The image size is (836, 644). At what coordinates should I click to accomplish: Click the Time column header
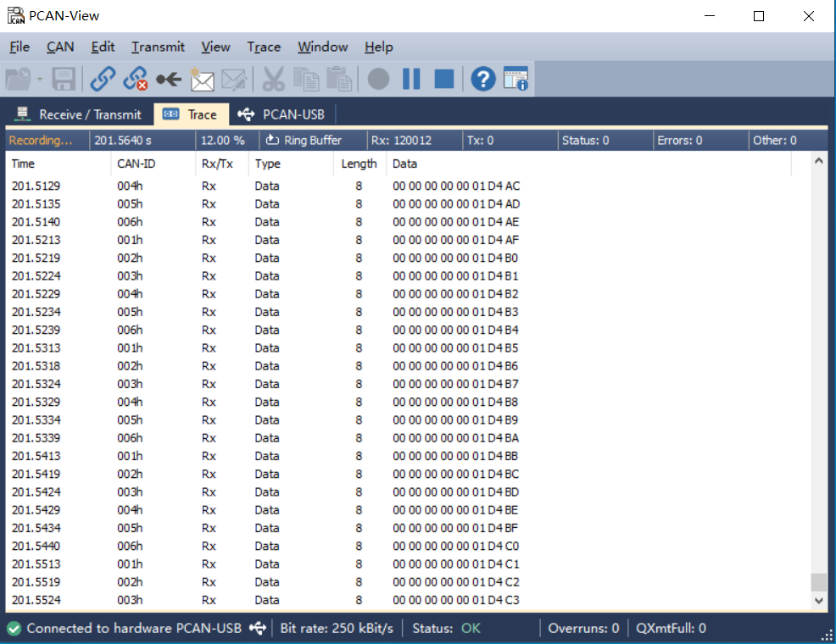58,164
